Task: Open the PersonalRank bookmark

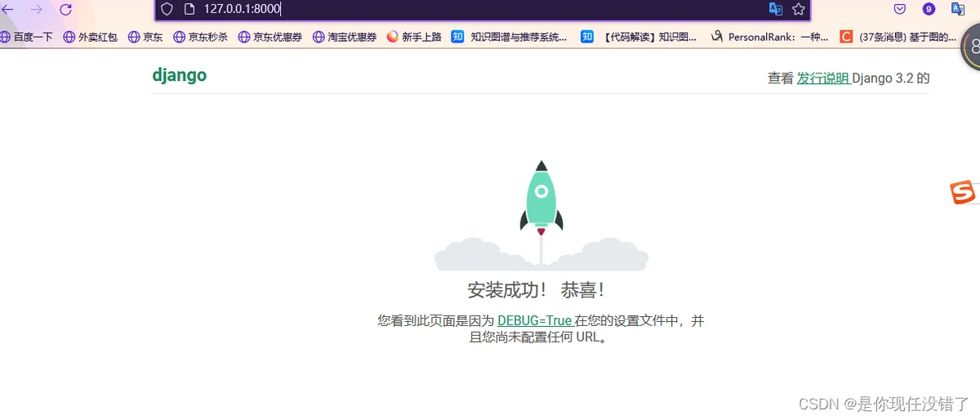Action: point(769,37)
